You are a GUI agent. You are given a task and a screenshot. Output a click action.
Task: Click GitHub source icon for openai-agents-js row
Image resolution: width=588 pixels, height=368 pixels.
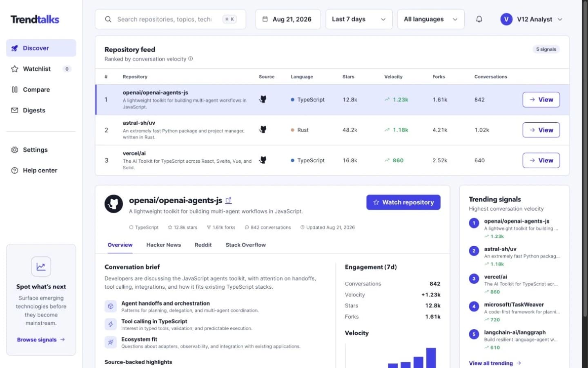tap(263, 99)
